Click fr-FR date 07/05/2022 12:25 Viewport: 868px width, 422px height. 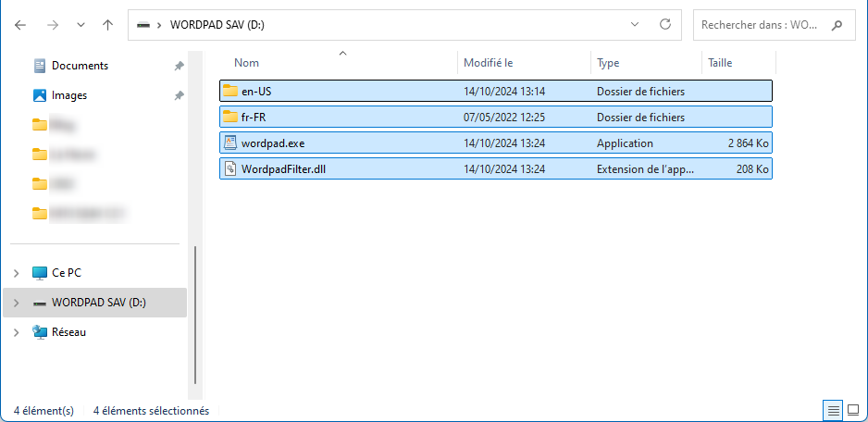[x=504, y=118]
